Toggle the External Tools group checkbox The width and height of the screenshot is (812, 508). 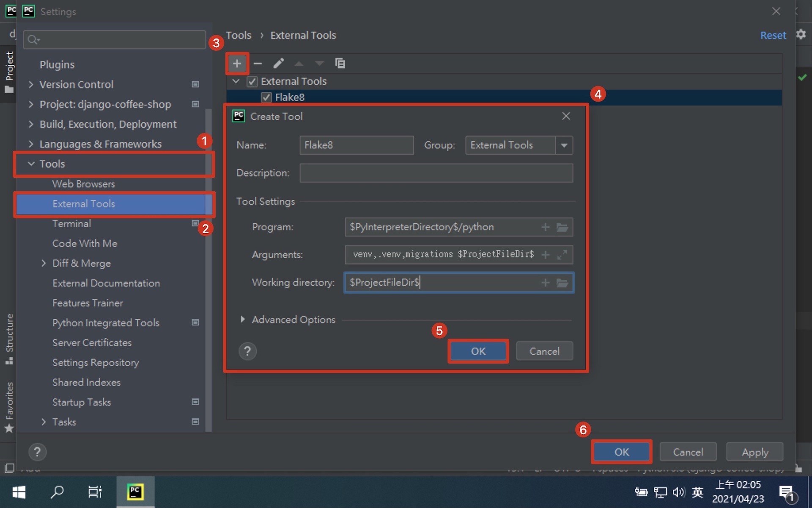252,81
